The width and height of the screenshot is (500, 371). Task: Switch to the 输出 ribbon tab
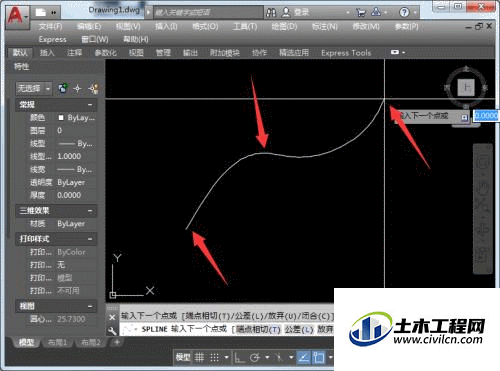coord(190,53)
